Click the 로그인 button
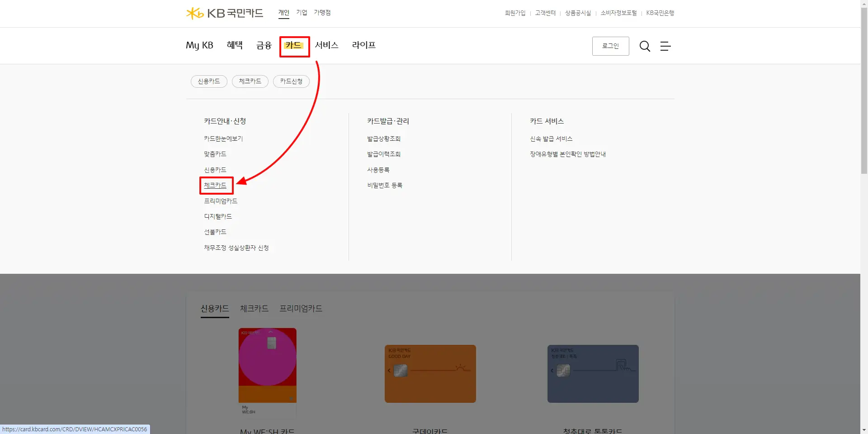This screenshot has height=434, width=868. (610, 46)
